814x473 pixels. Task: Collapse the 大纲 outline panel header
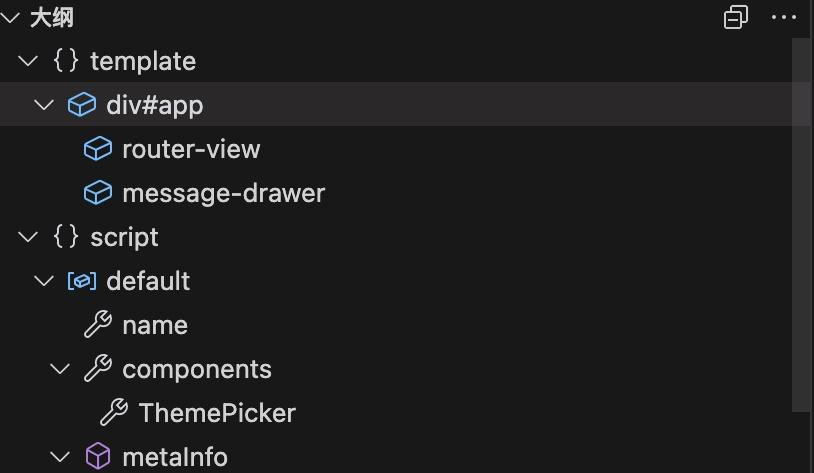click(x=11, y=17)
